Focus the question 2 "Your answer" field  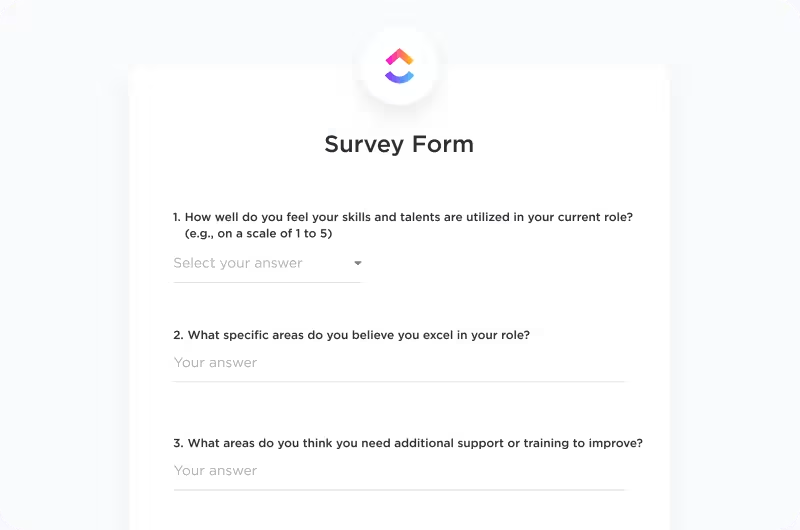pos(398,363)
